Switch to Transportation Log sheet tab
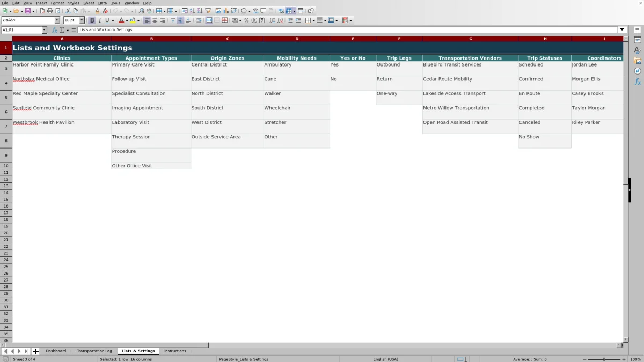The image size is (644, 362). (x=94, y=351)
